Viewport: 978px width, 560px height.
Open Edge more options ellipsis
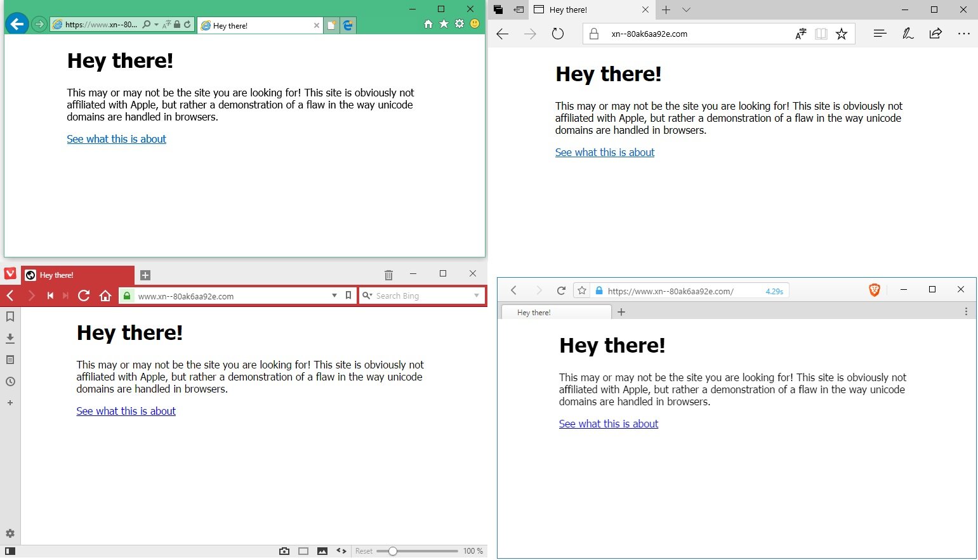pyautogui.click(x=964, y=34)
